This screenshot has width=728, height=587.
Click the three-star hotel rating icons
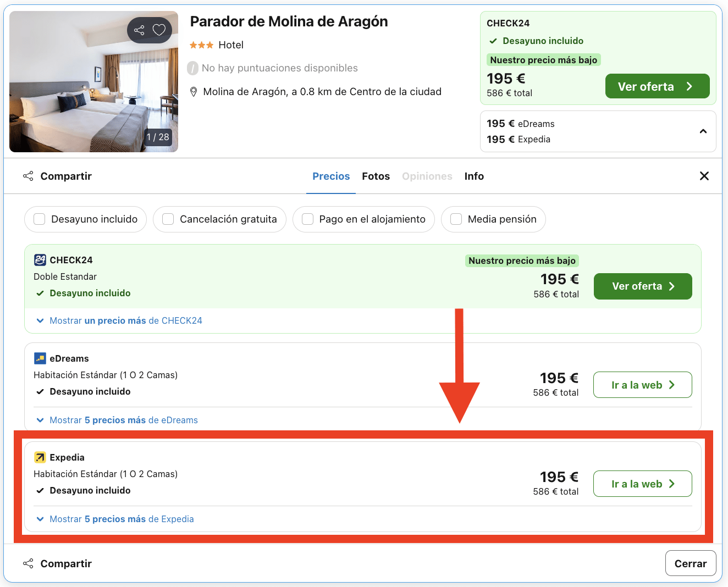(201, 45)
